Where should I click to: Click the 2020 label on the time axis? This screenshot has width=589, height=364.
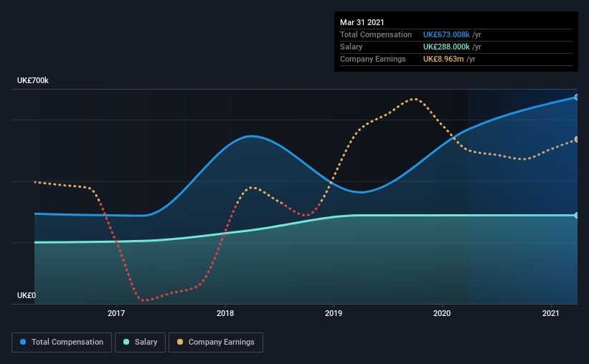(x=442, y=313)
